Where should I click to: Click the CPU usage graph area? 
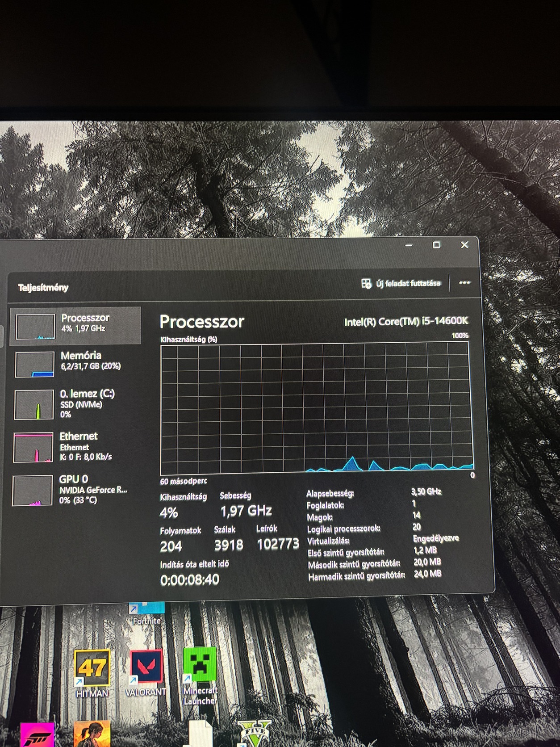click(316, 407)
